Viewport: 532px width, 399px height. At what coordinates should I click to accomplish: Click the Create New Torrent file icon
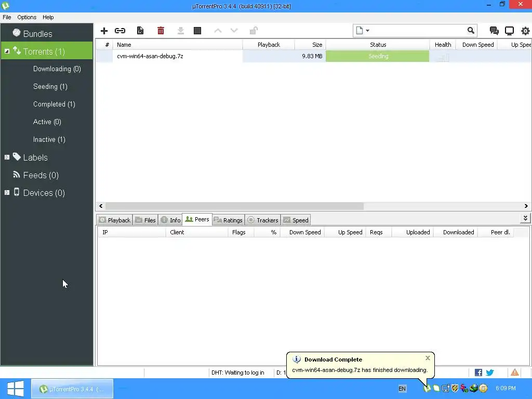(x=140, y=31)
